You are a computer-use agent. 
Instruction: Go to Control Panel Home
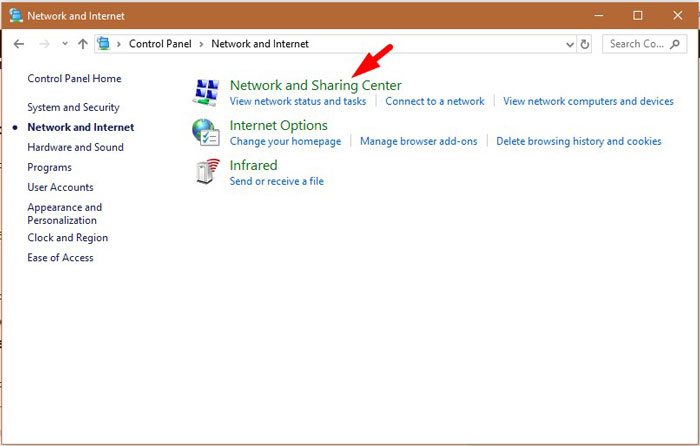(74, 79)
